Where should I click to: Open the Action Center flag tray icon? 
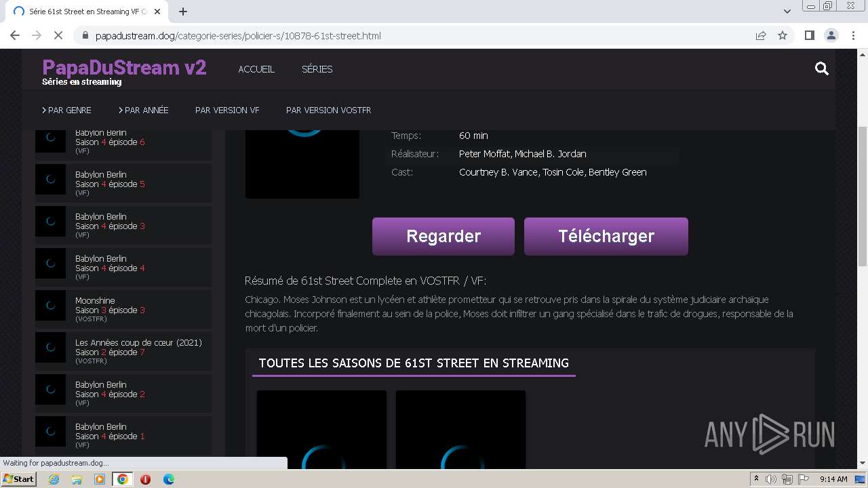pyautogui.click(x=803, y=479)
